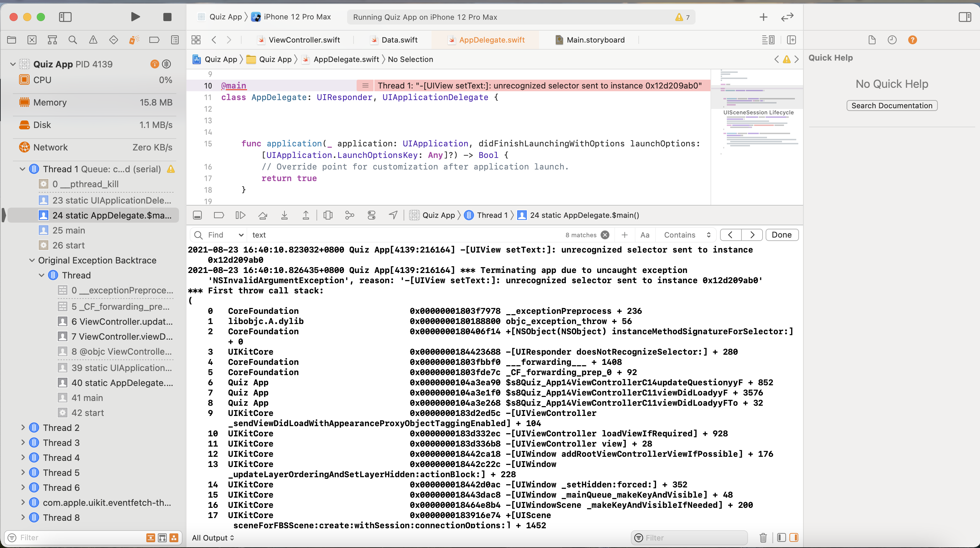Expand Thread 3

pyautogui.click(x=23, y=442)
